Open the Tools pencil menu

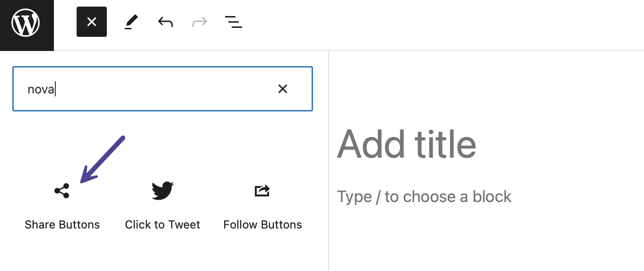(131, 22)
